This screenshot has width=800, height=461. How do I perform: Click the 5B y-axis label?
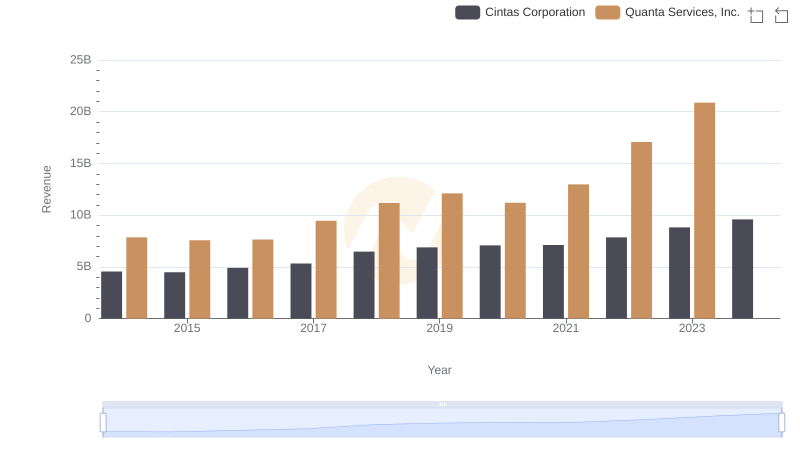click(x=84, y=266)
